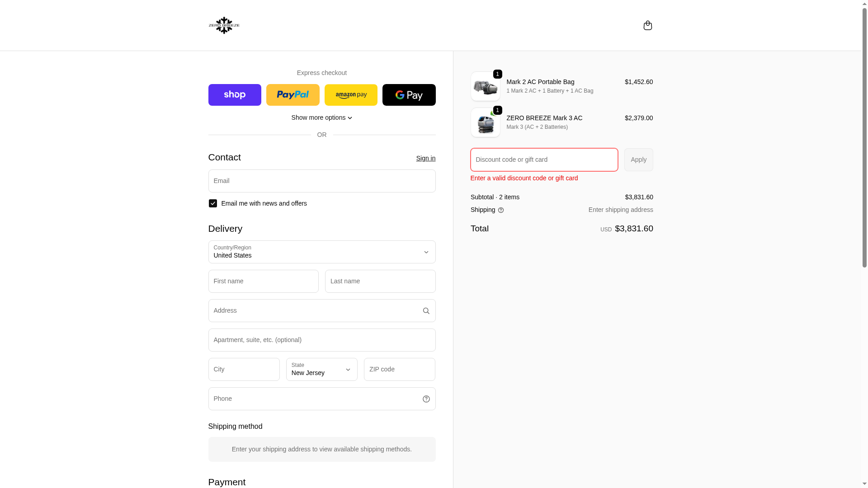The width and height of the screenshot is (868, 488).
Task: Pay with Shop Pay express button
Action: [x=235, y=95]
